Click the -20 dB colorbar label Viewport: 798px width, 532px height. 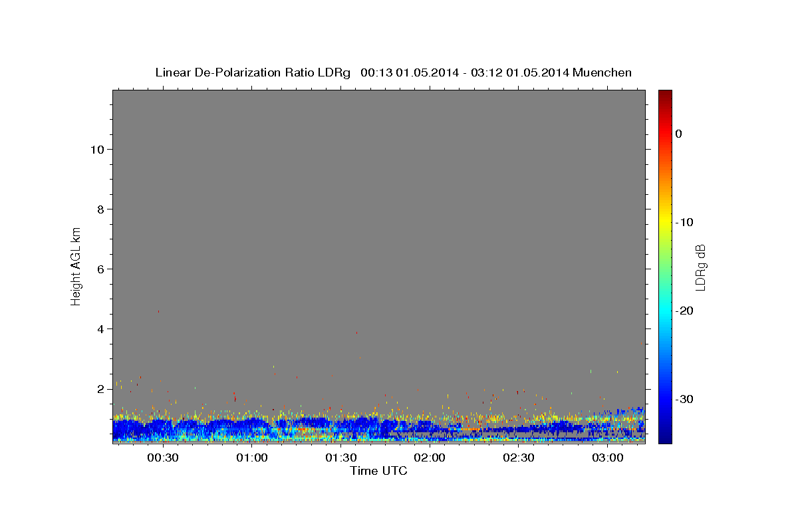pyautogui.click(x=685, y=311)
